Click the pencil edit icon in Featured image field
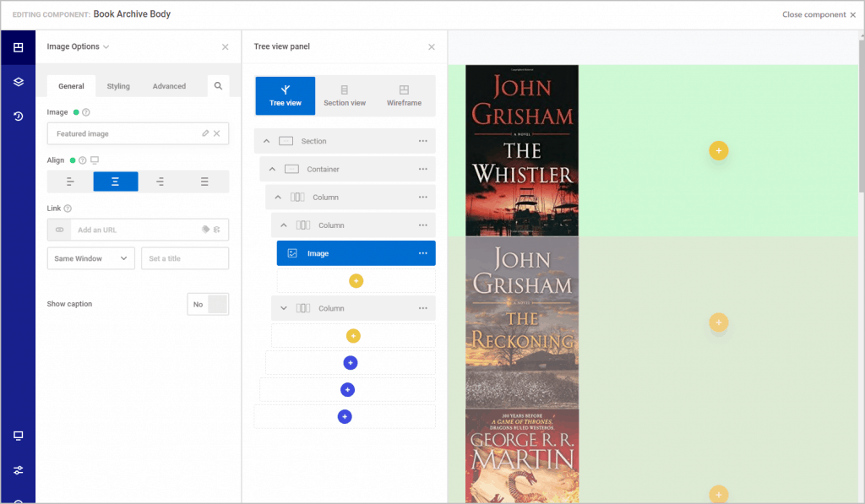This screenshot has height=504, width=865. (205, 133)
